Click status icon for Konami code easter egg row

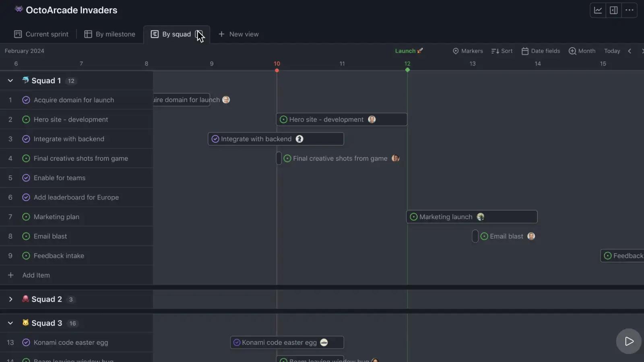[x=26, y=343]
